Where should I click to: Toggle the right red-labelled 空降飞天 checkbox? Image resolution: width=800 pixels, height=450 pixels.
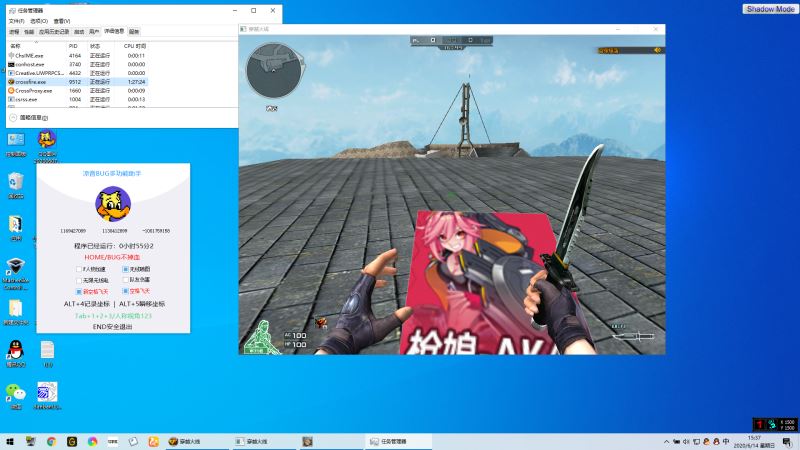pos(125,291)
